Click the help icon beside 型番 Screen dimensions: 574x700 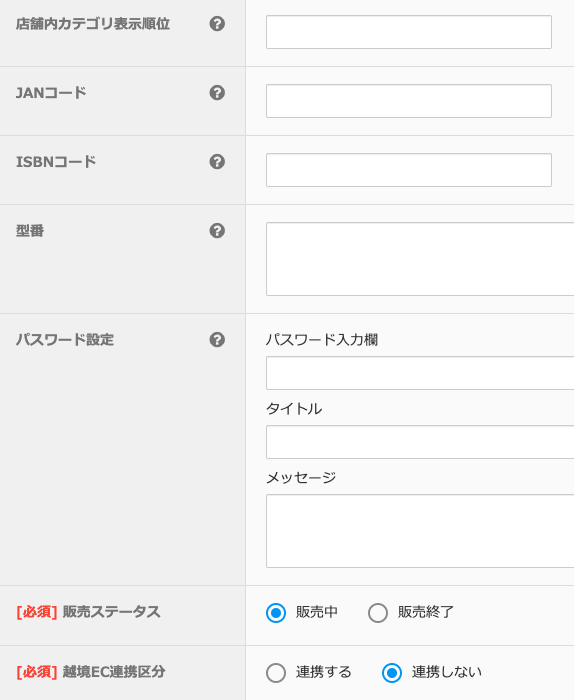(217, 231)
